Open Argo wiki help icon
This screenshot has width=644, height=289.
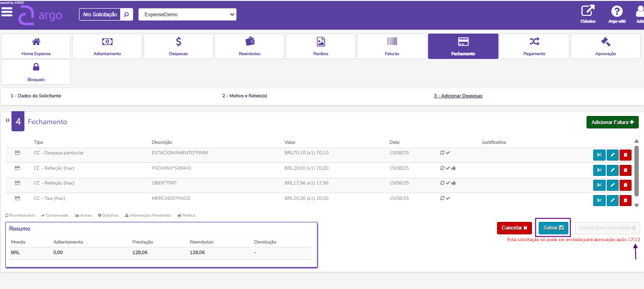(617, 12)
